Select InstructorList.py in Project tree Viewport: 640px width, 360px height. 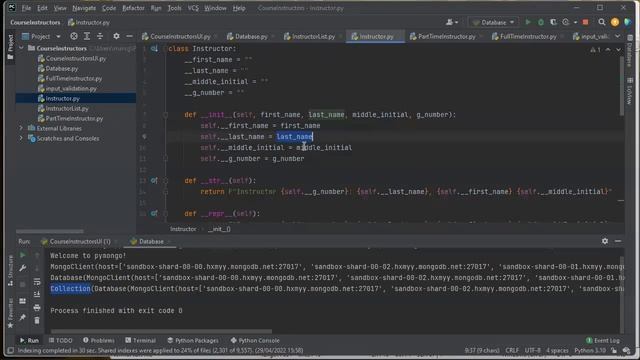coord(67,108)
